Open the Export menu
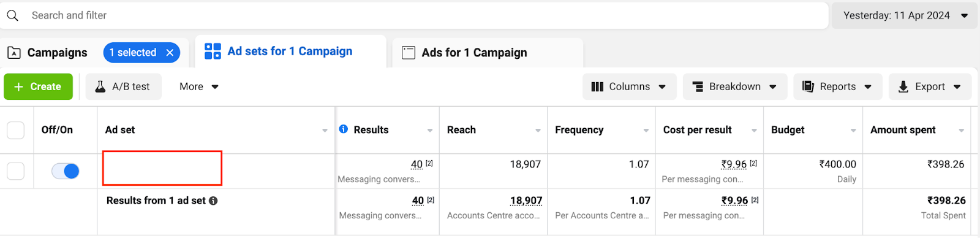This screenshot has height=238, width=980. point(930,86)
